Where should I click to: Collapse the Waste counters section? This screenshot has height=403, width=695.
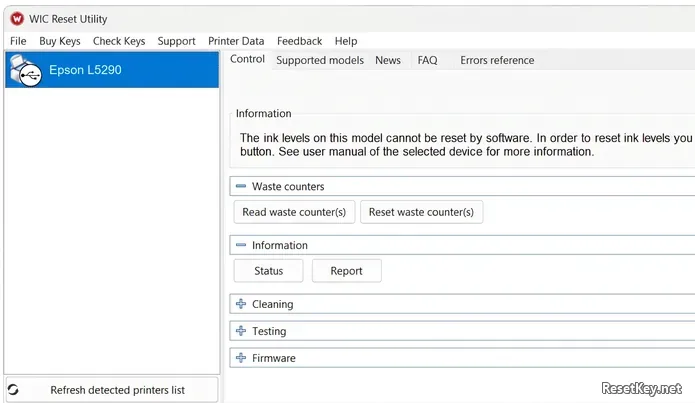tap(241, 186)
